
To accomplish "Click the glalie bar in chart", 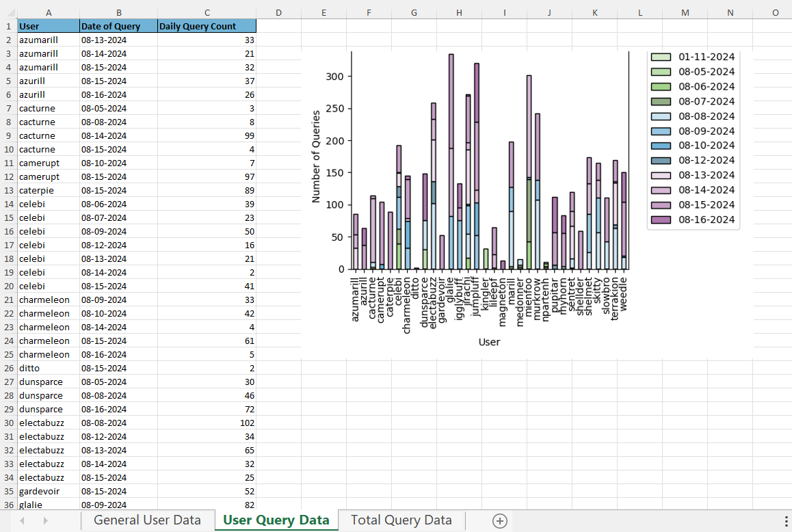I will click(451, 161).
